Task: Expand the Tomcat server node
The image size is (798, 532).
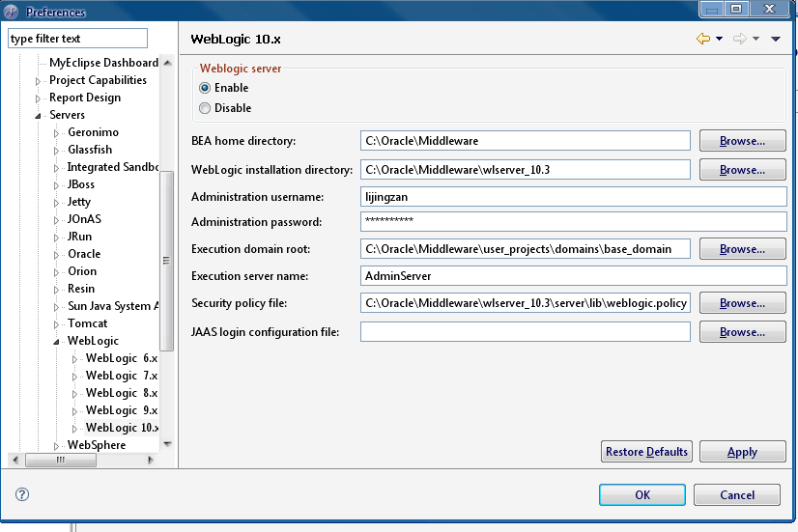Action: 56,324
